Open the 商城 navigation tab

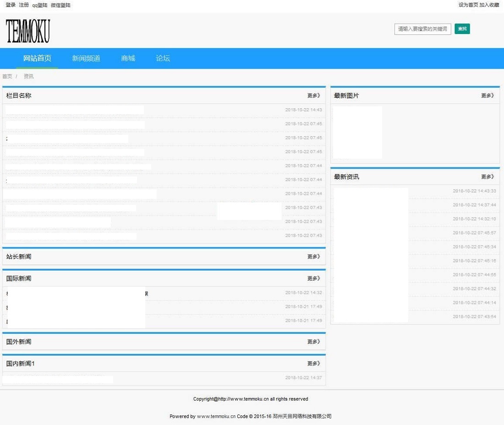pyautogui.click(x=128, y=58)
